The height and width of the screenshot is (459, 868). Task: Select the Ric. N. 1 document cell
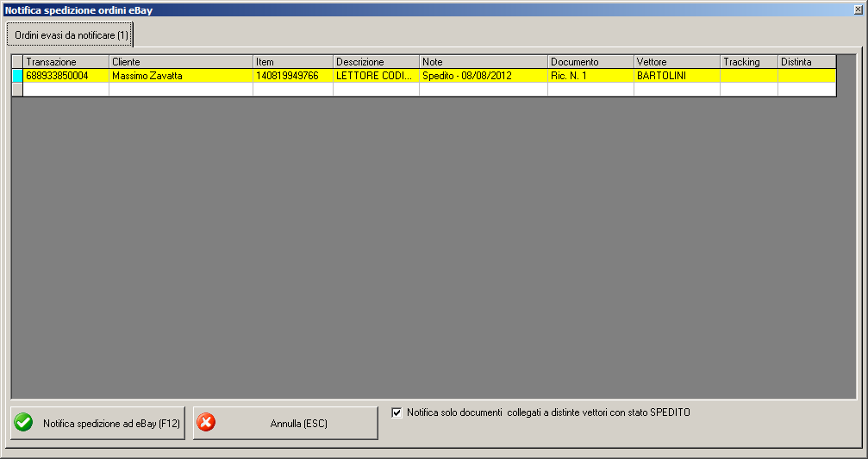590,76
